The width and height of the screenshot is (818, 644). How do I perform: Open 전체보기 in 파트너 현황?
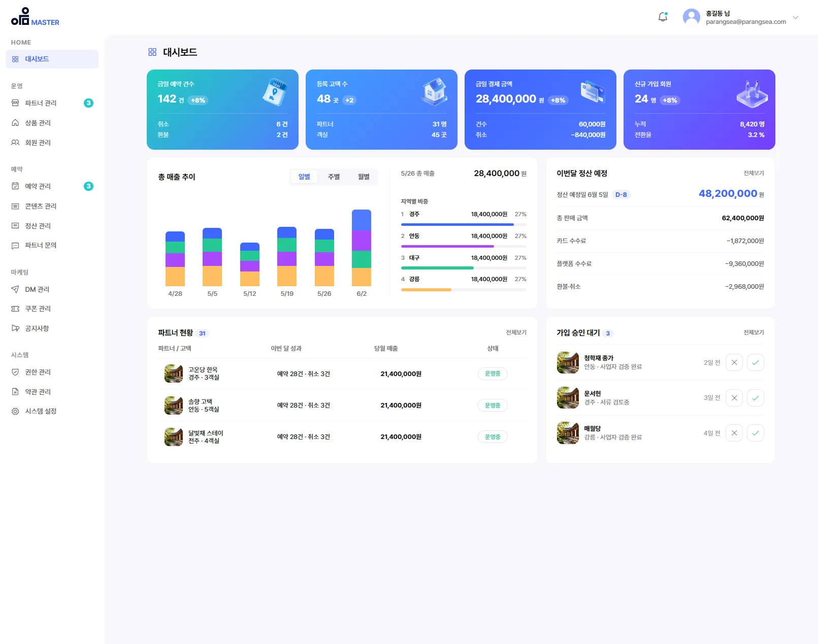point(516,332)
